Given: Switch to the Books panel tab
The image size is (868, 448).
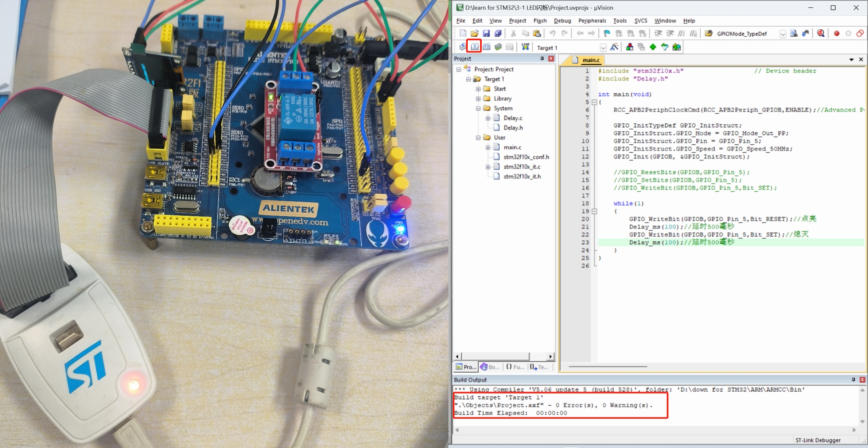Looking at the screenshot, I should [490, 367].
